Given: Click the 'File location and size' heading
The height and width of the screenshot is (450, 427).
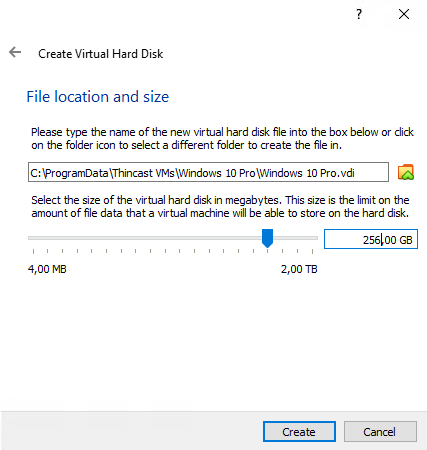Looking at the screenshot, I should (x=98, y=97).
